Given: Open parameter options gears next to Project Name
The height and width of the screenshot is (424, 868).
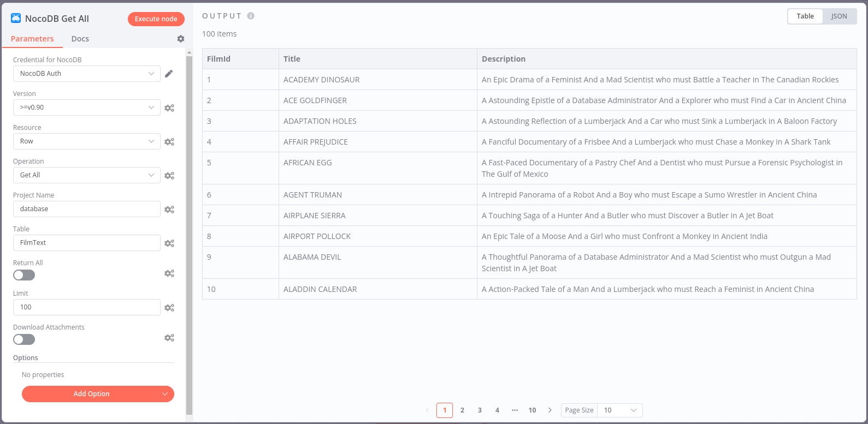Looking at the screenshot, I should [169, 210].
